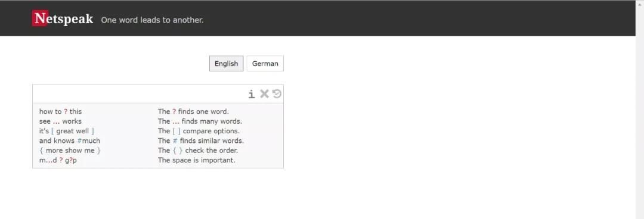Select English language button
Screen dimensions: 644x219
pos(227,64)
